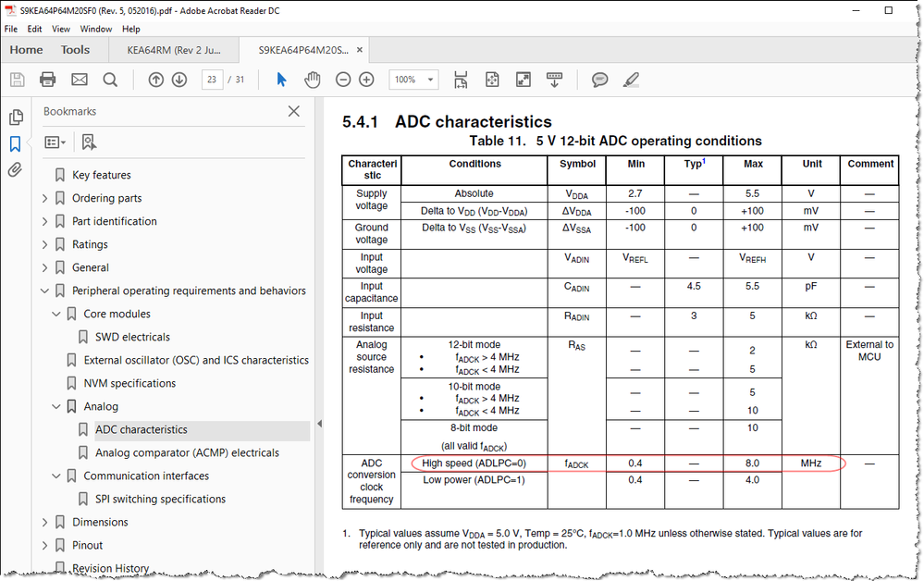
Task: Collapse the Communication interfaces bookmark
Action: (56, 476)
